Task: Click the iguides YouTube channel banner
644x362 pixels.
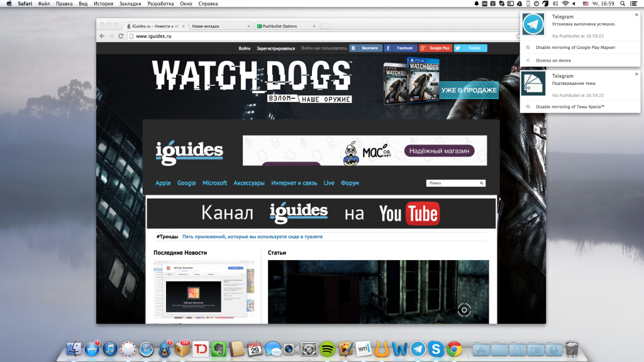Action: (x=321, y=214)
